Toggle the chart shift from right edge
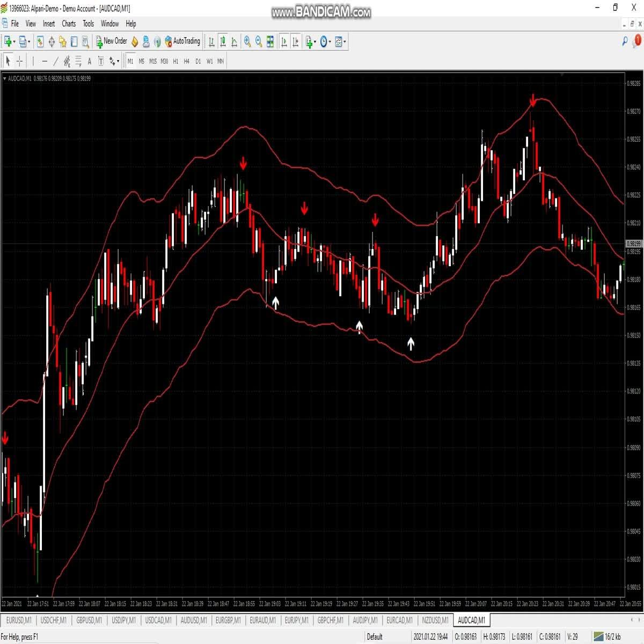The width and height of the screenshot is (644, 644). click(x=295, y=41)
